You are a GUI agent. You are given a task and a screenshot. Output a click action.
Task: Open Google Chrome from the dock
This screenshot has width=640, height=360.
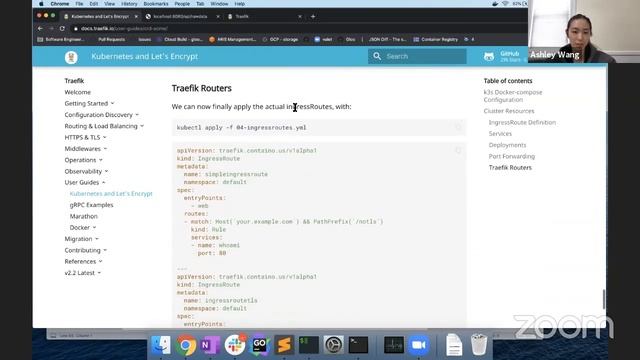click(x=186, y=345)
